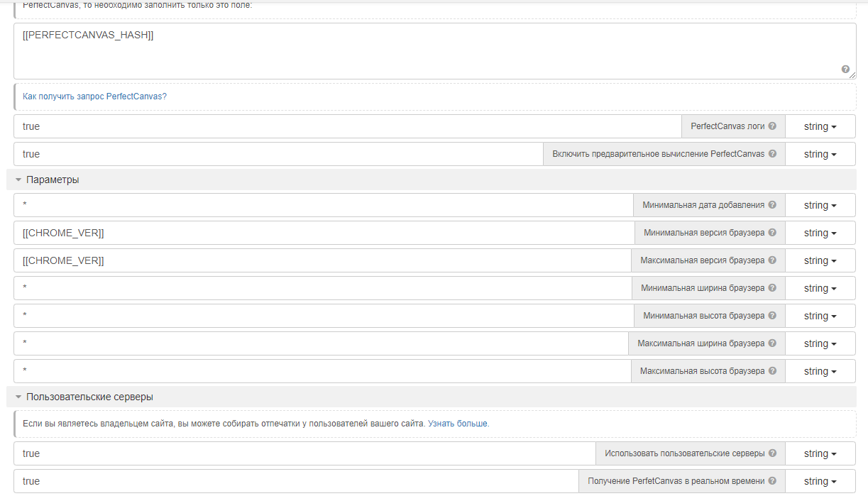This screenshot has height=496, width=868.
Task: Click help icon inside PERFECTCANVAS_HASH text area
Action: click(x=845, y=70)
